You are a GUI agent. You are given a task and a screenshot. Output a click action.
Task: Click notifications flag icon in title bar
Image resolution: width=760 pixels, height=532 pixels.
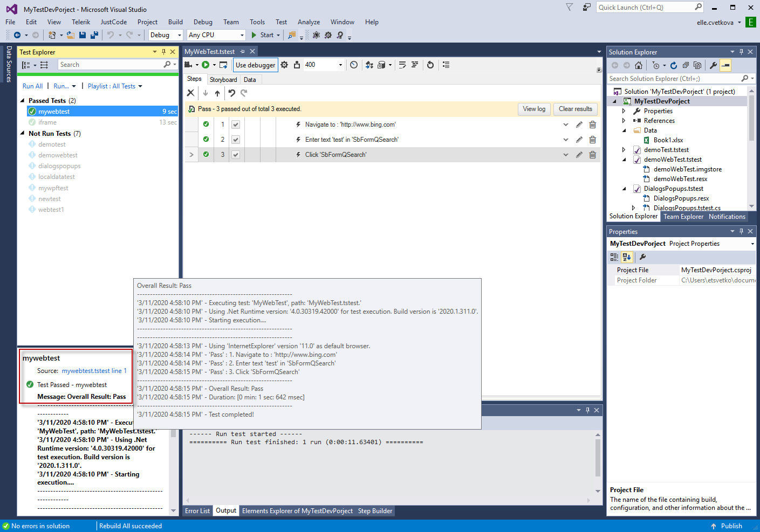(x=570, y=8)
